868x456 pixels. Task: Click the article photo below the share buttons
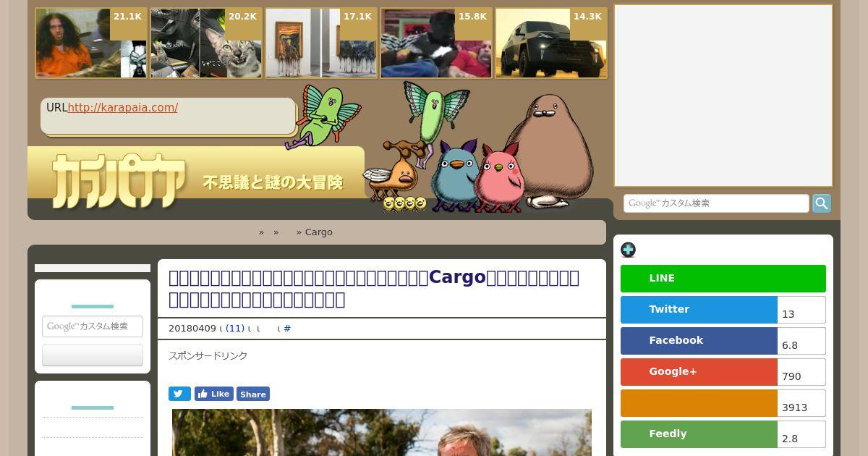382,432
